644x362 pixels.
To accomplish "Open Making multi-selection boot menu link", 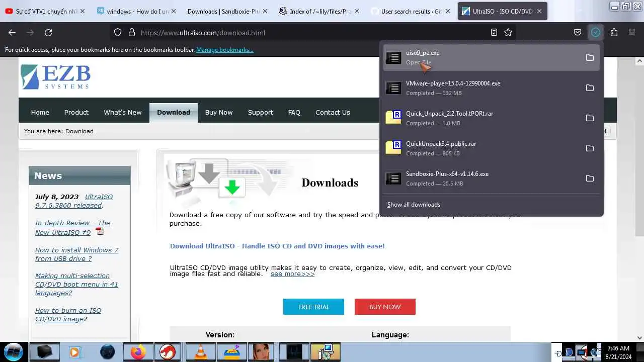I will coord(76,284).
